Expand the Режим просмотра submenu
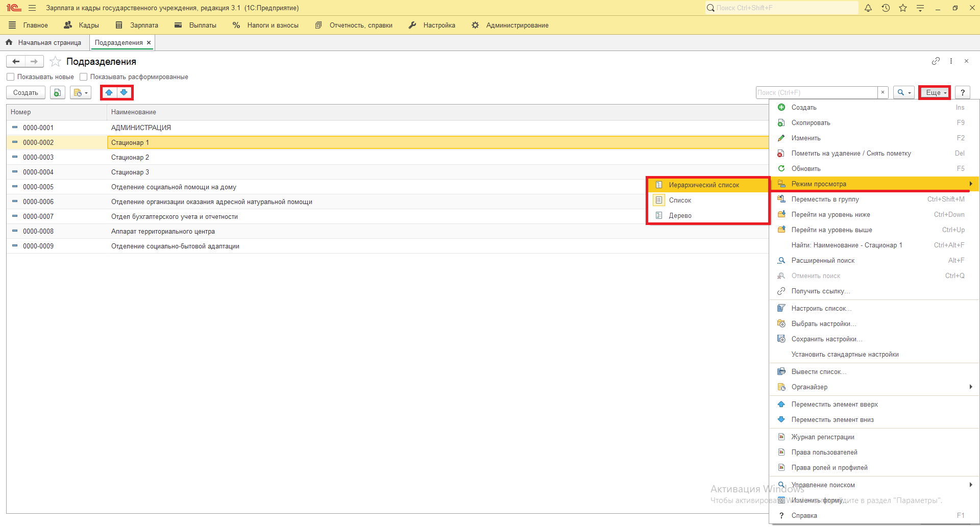 point(874,184)
